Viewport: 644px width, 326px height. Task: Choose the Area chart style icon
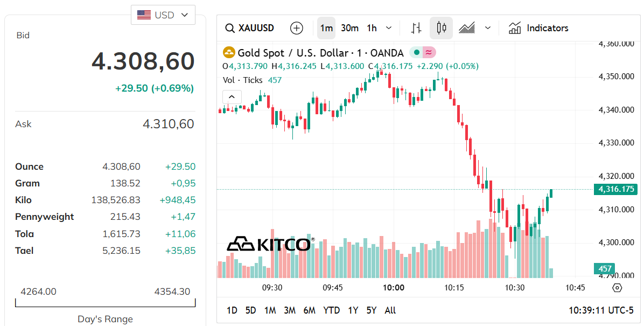pyautogui.click(x=467, y=28)
